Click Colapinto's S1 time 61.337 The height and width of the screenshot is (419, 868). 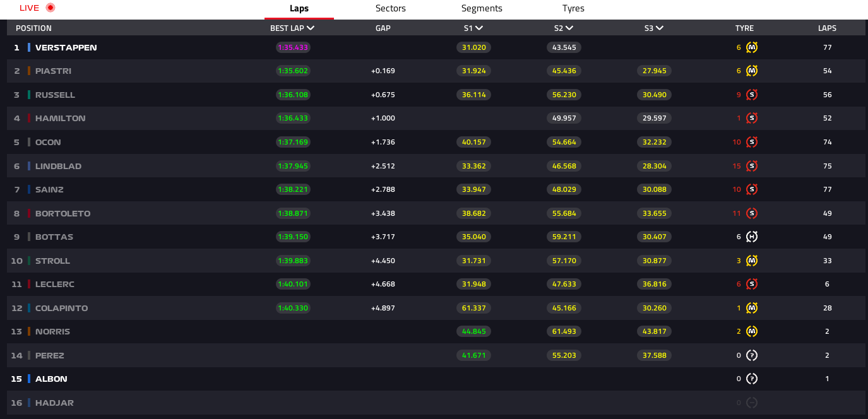(x=473, y=308)
